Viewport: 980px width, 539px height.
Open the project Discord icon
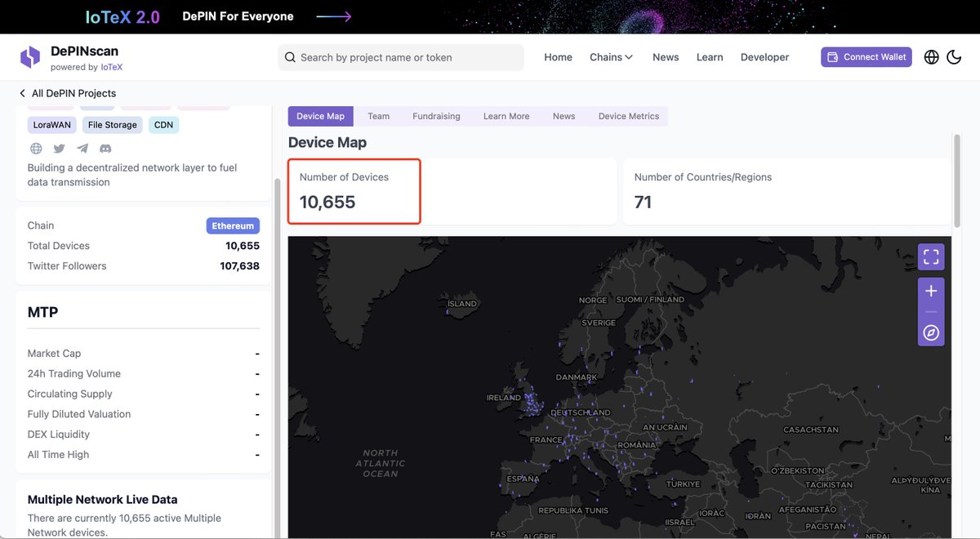105,149
